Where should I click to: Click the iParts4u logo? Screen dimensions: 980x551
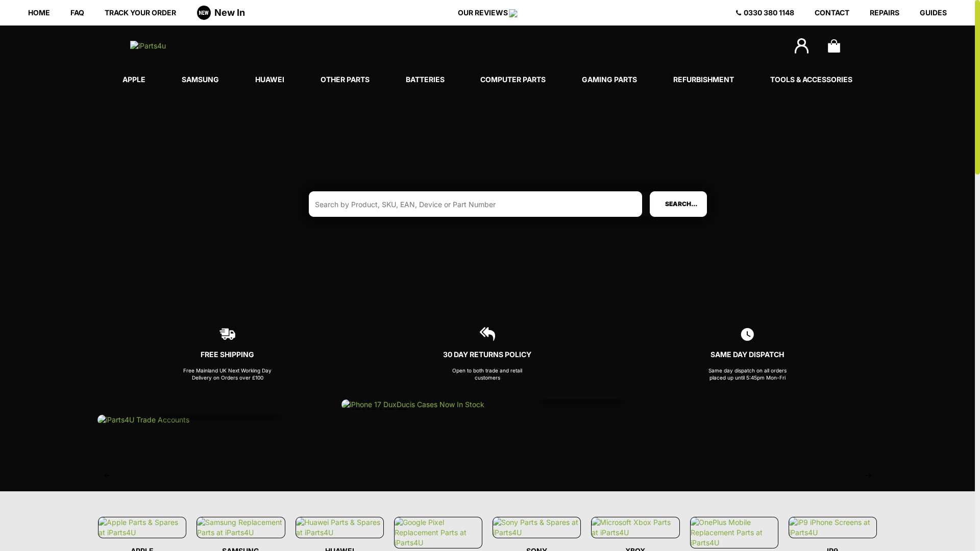tap(148, 46)
